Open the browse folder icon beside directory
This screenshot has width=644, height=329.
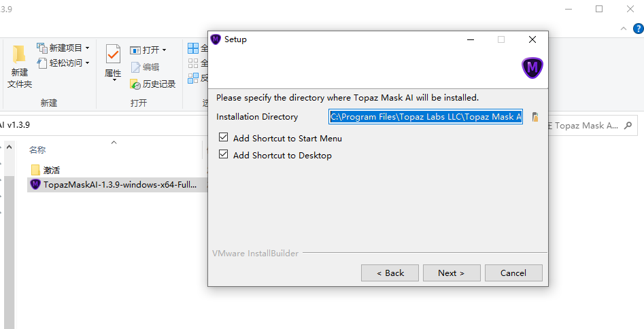(535, 117)
